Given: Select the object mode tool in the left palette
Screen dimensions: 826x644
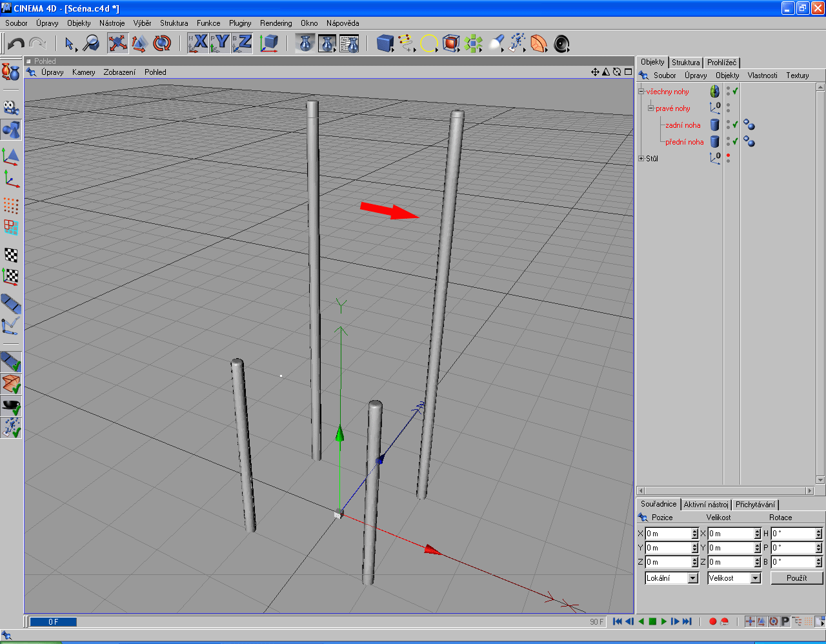Looking at the screenshot, I should coord(11,130).
